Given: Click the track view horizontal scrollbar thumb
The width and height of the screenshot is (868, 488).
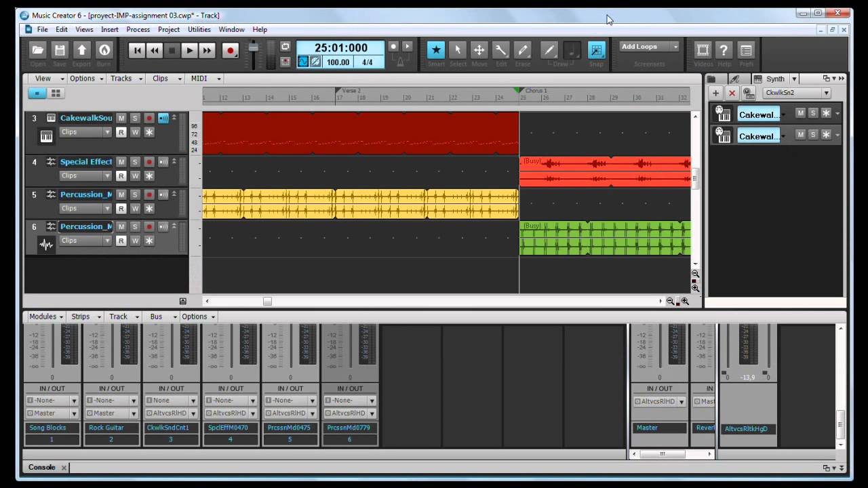Looking at the screenshot, I should tap(267, 302).
